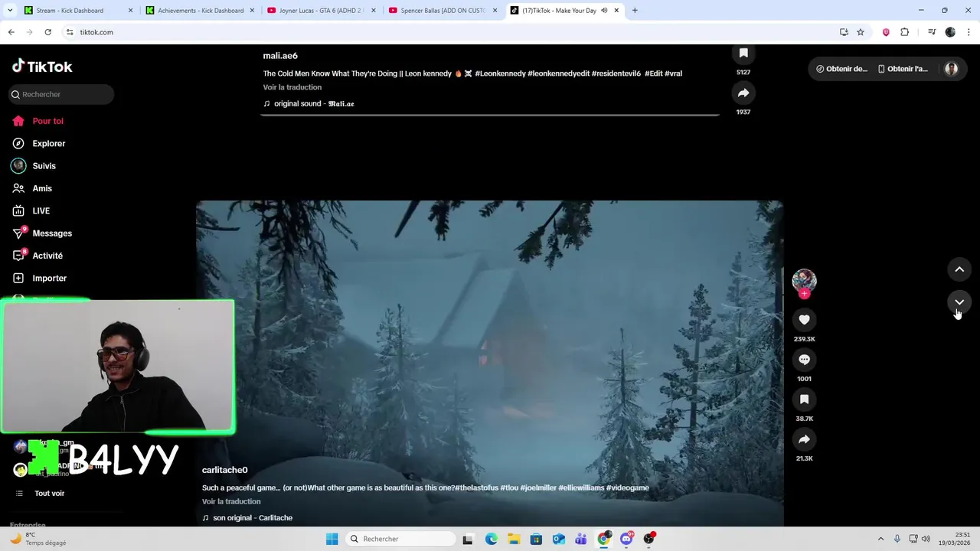Click the install app icon in address bar
This screenshot has width=980, height=551.
(844, 32)
